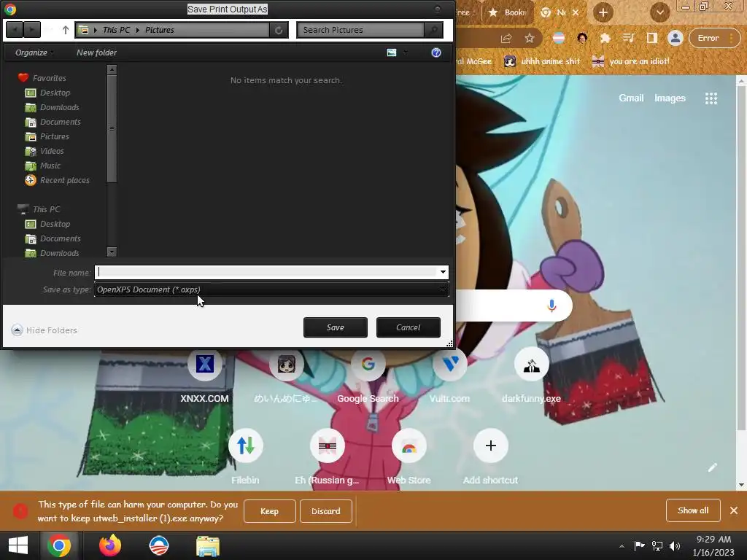Keep the utweb_installer download
The width and height of the screenshot is (747, 560).
click(270, 511)
